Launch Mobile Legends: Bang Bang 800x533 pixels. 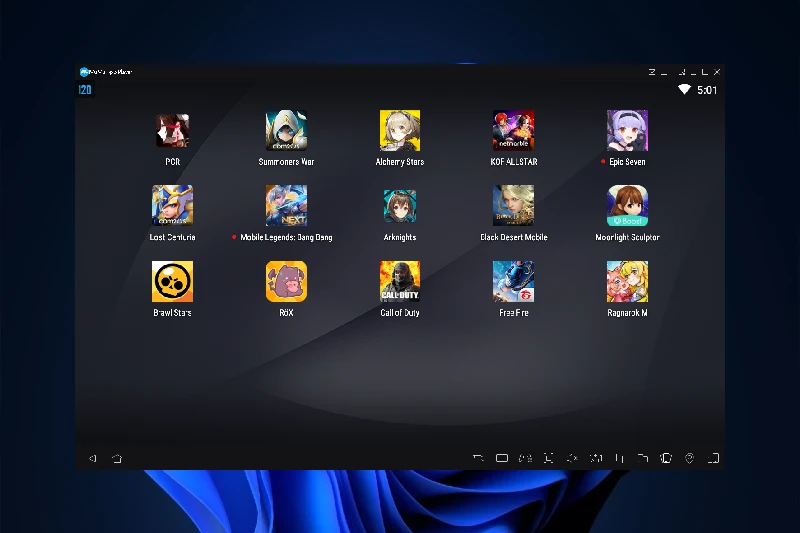[x=286, y=206]
